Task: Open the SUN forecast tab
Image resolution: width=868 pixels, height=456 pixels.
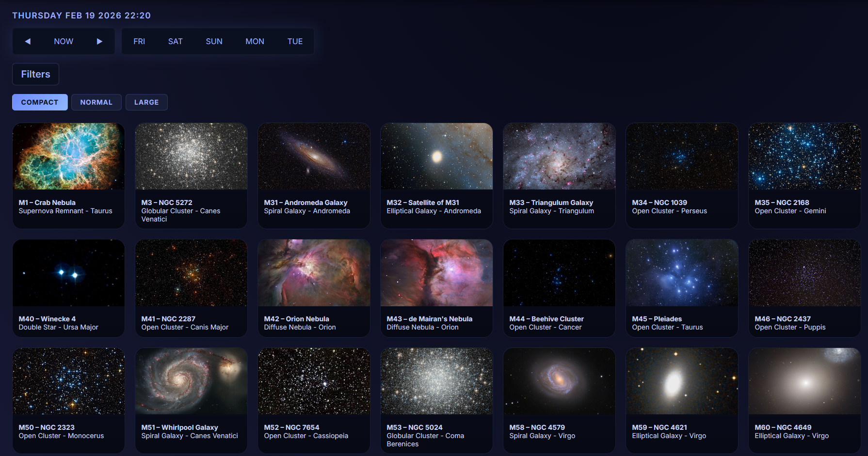Action: point(214,41)
